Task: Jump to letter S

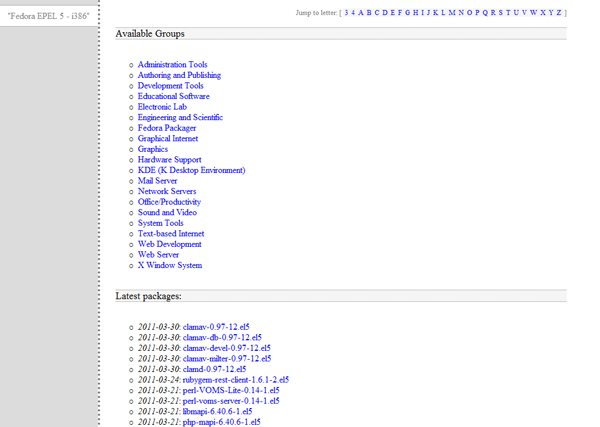Action: 501,13
